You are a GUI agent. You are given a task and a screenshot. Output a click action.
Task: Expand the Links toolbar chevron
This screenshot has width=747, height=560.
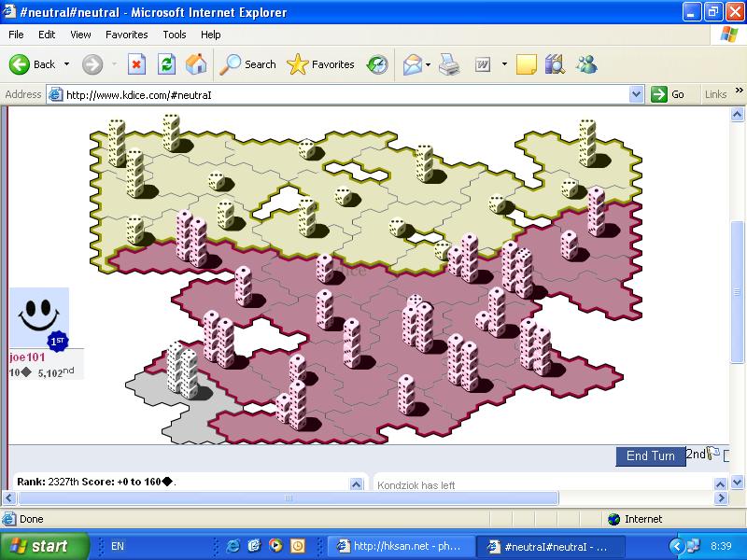click(x=739, y=90)
